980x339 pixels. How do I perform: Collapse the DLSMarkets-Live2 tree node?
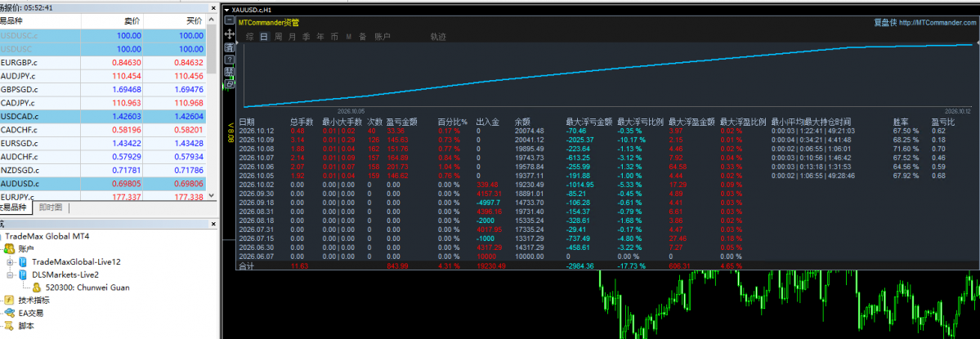[x=10, y=274]
